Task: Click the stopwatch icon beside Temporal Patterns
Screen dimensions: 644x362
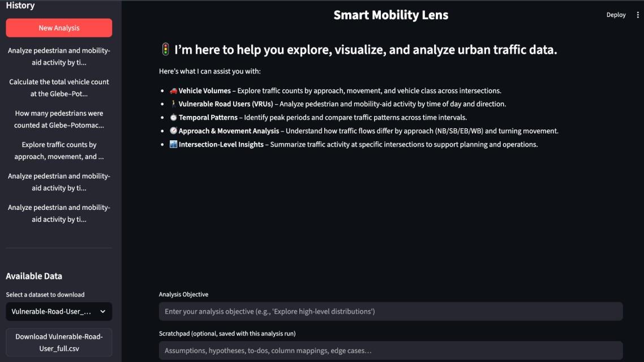Action: tap(173, 118)
